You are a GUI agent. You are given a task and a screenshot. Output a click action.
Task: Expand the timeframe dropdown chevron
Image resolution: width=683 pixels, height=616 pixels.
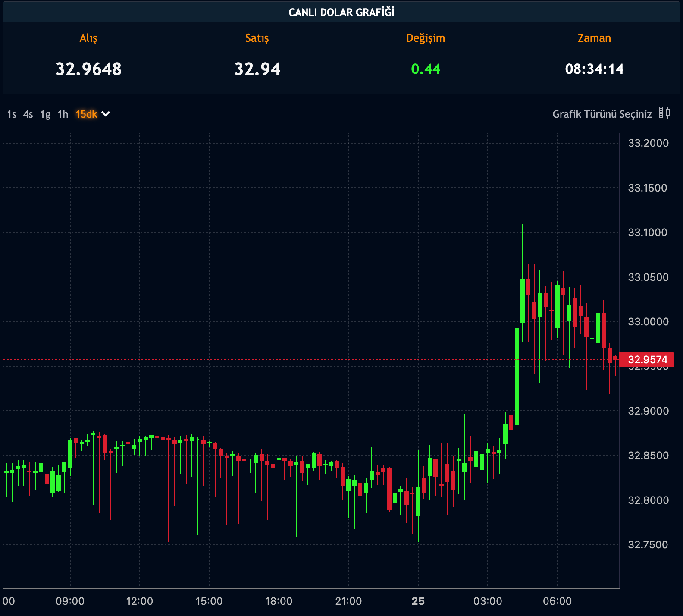point(106,114)
